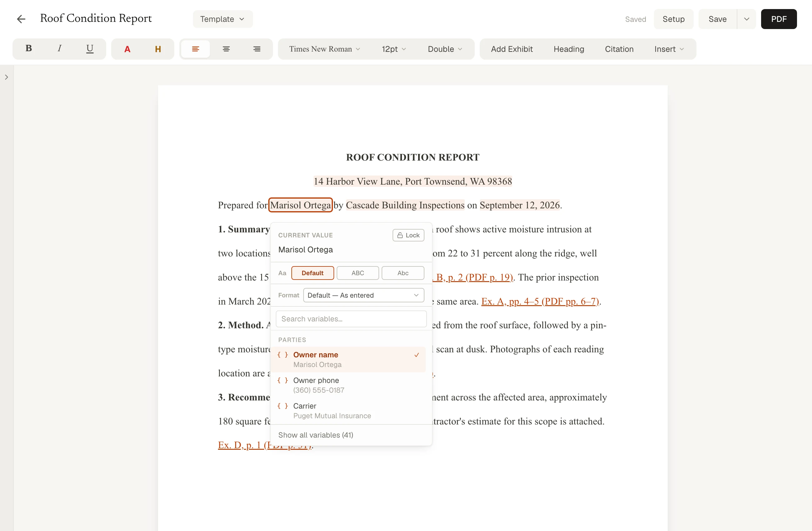Image resolution: width=812 pixels, height=531 pixels.
Task: Lock the current variable value
Action: point(408,235)
